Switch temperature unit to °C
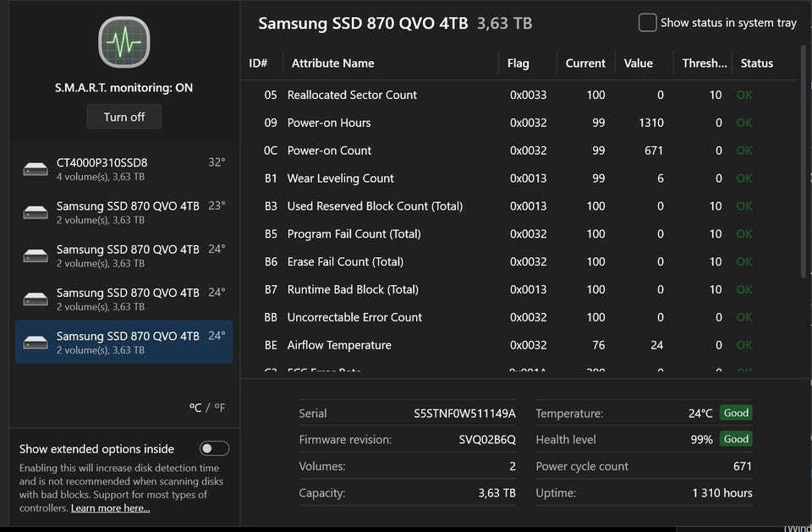 coord(195,408)
